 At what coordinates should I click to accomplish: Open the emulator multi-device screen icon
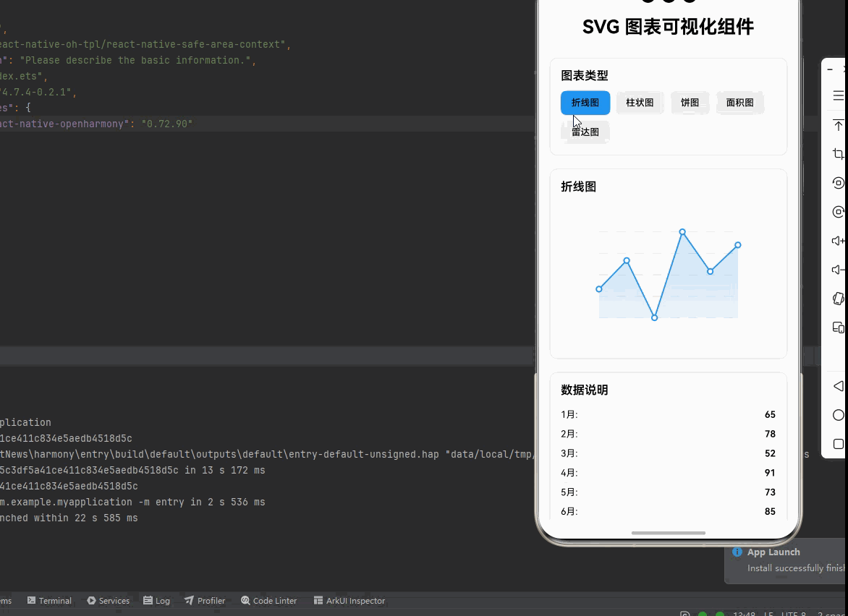(x=839, y=328)
